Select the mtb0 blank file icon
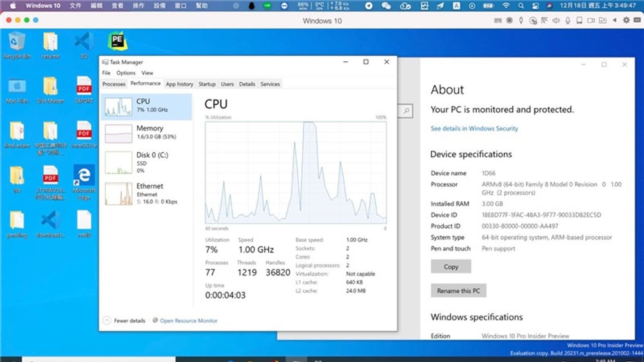The image size is (644, 362). coord(84,225)
